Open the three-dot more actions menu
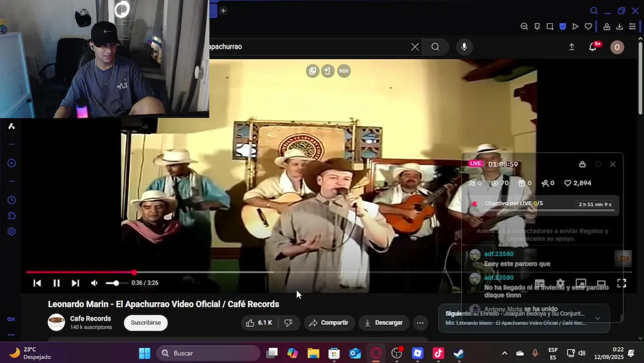 [x=420, y=323]
